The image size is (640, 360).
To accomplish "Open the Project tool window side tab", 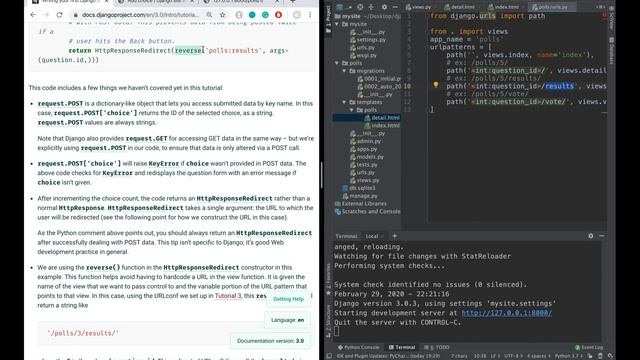I will [329, 19].
